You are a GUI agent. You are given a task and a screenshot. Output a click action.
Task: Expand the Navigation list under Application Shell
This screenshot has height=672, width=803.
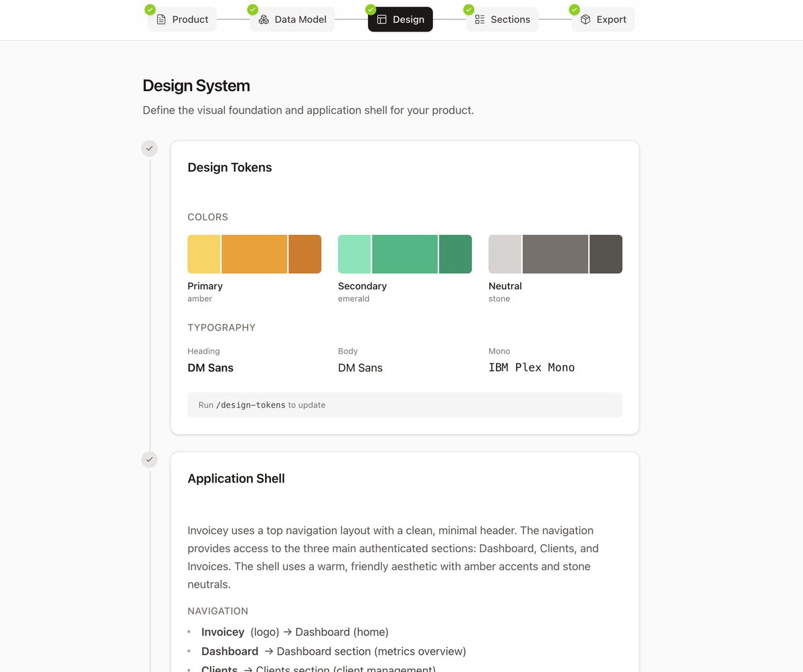tap(217, 611)
